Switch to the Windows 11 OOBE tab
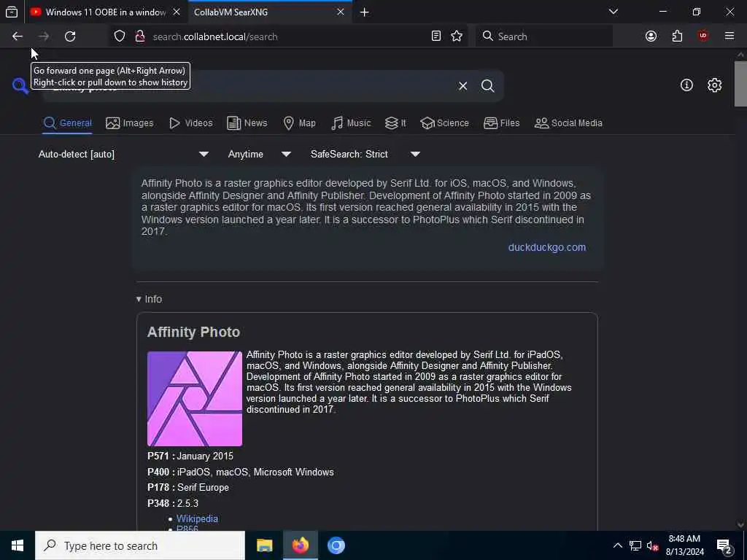This screenshot has height=560, width=747. coord(106,12)
